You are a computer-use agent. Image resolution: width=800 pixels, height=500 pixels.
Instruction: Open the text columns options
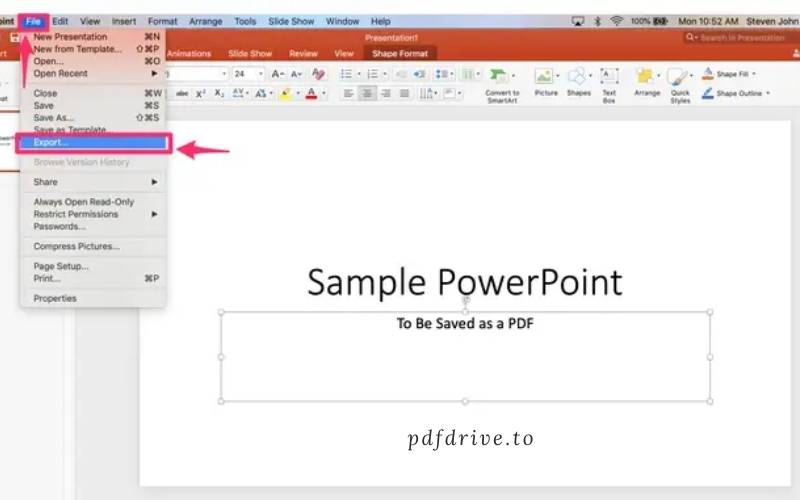(468, 74)
